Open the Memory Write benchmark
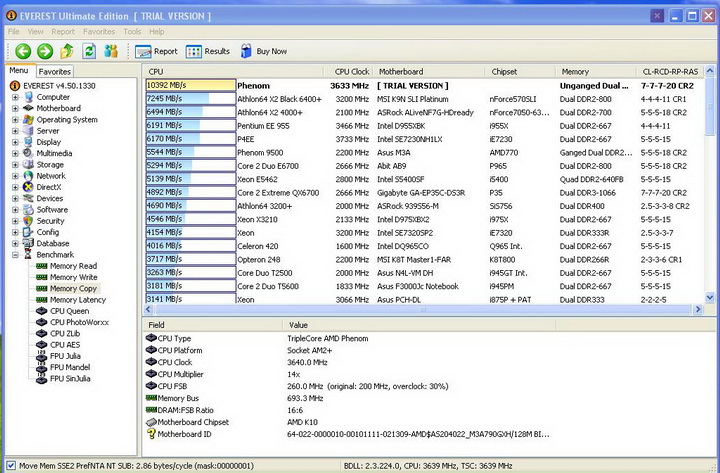 67,277
